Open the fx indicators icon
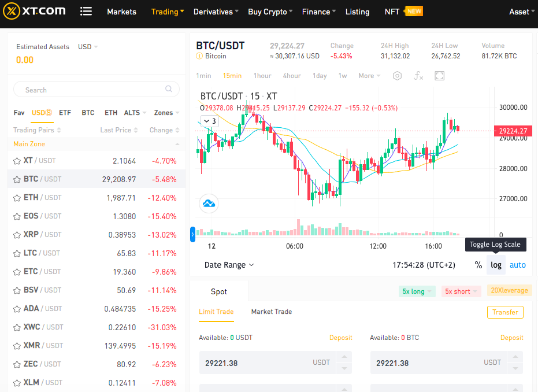Screen dimensions: 538x392 click(x=418, y=76)
